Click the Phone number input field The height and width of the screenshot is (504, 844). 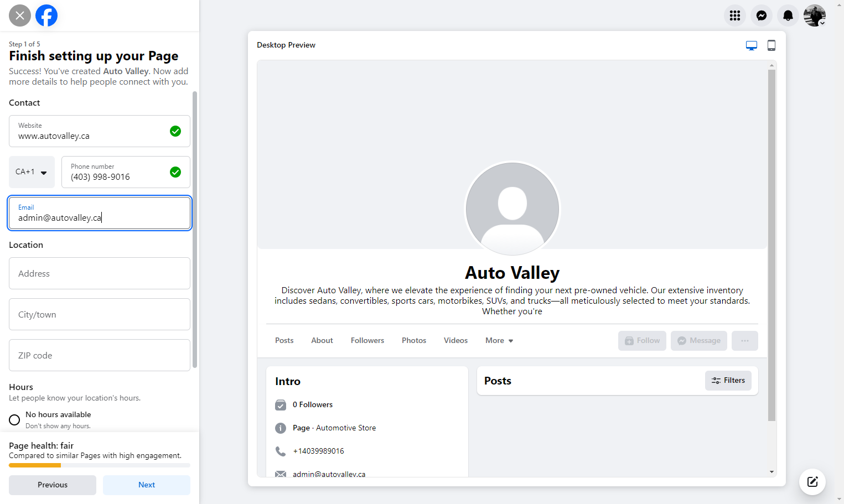tap(126, 172)
